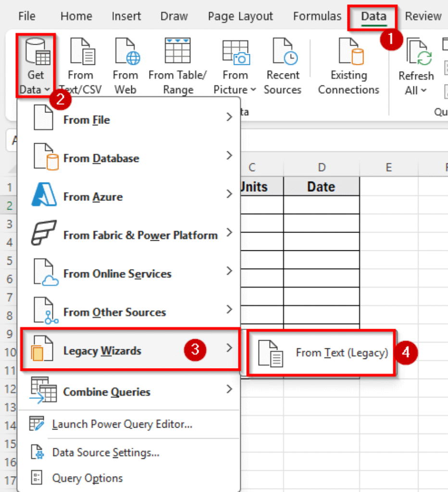The width and height of the screenshot is (448, 492).
Task: Select row 2 header
Action: pos(10,206)
